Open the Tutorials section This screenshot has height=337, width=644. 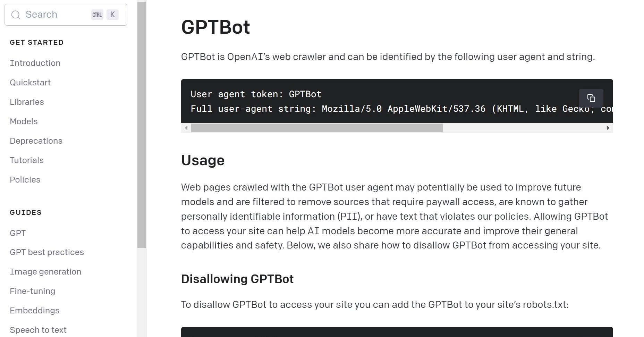click(27, 160)
